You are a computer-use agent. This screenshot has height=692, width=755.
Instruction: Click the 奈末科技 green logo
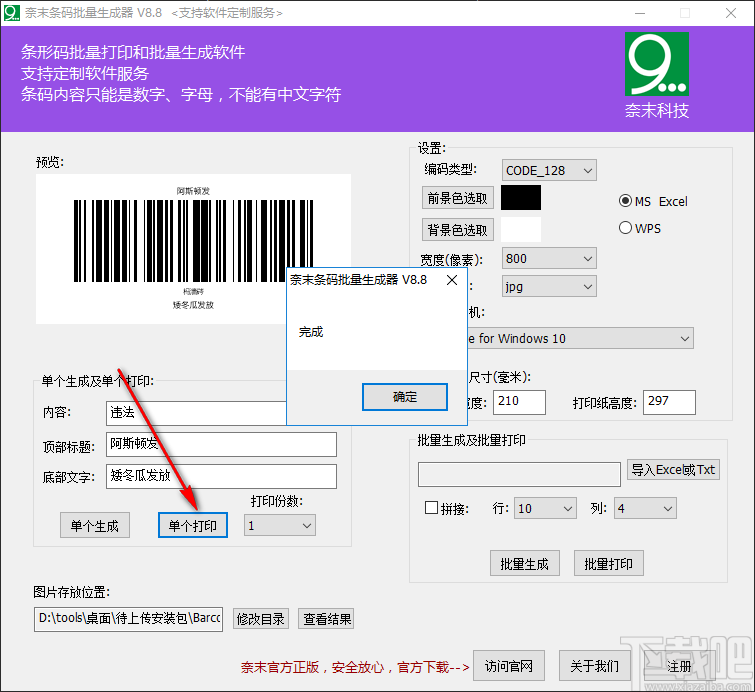point(657,64)
